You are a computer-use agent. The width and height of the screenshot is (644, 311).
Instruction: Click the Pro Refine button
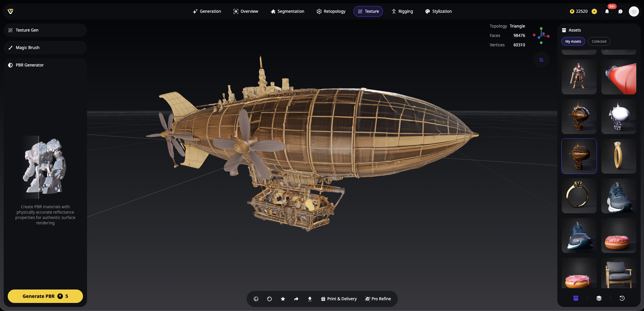tap(378, 299)
